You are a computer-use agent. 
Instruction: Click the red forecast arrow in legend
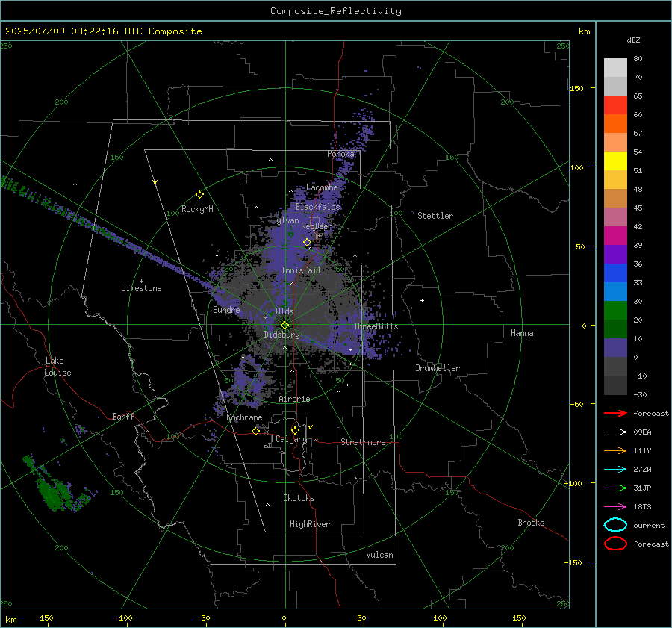615,413
